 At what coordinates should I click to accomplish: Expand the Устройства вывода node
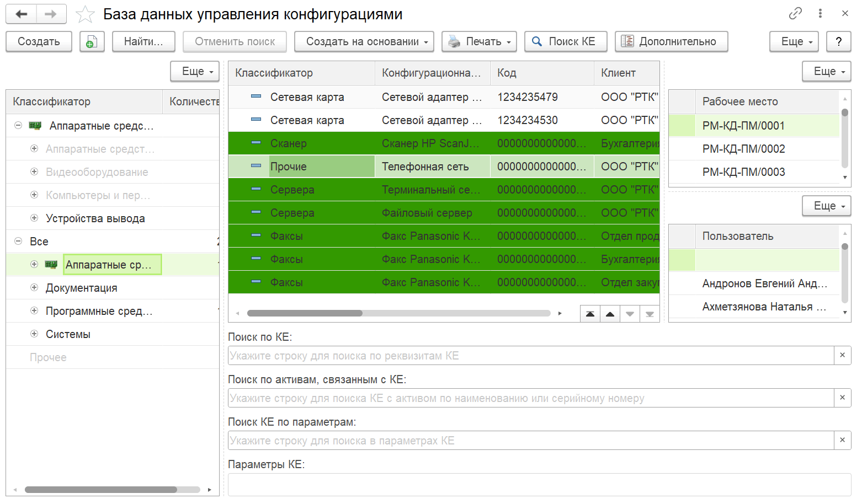tap(34, 218)
